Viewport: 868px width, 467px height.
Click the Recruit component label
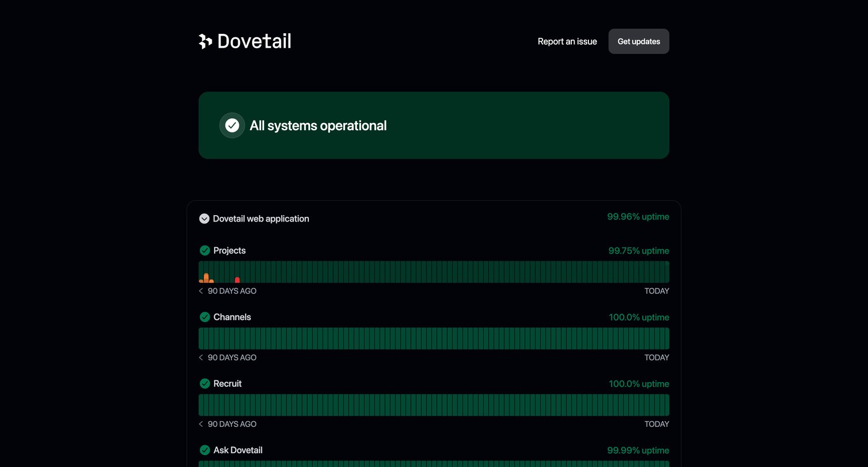tap(227, 383)
